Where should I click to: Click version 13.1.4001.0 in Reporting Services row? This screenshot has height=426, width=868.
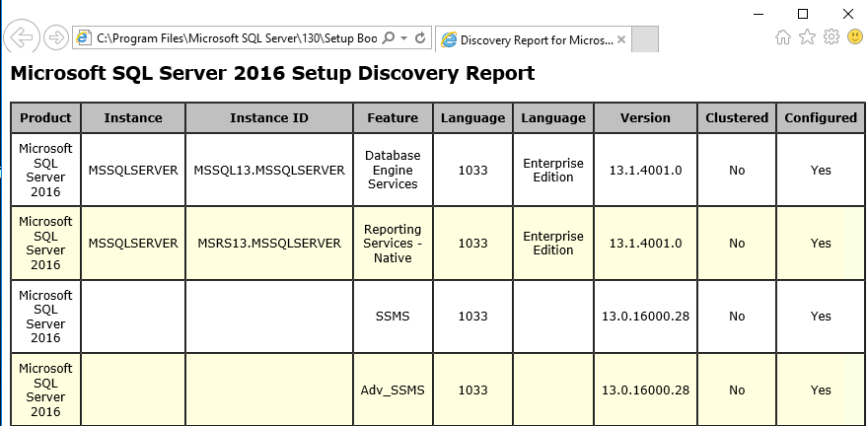(x=645, y=243)
